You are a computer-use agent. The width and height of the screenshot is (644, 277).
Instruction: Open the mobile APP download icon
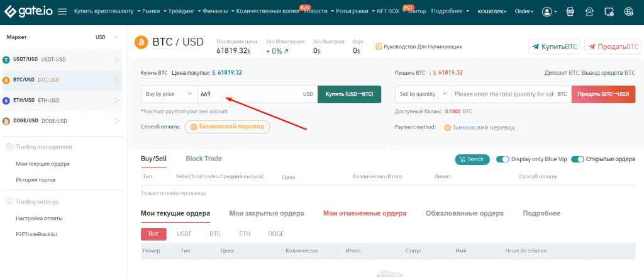tap(570, 11)
